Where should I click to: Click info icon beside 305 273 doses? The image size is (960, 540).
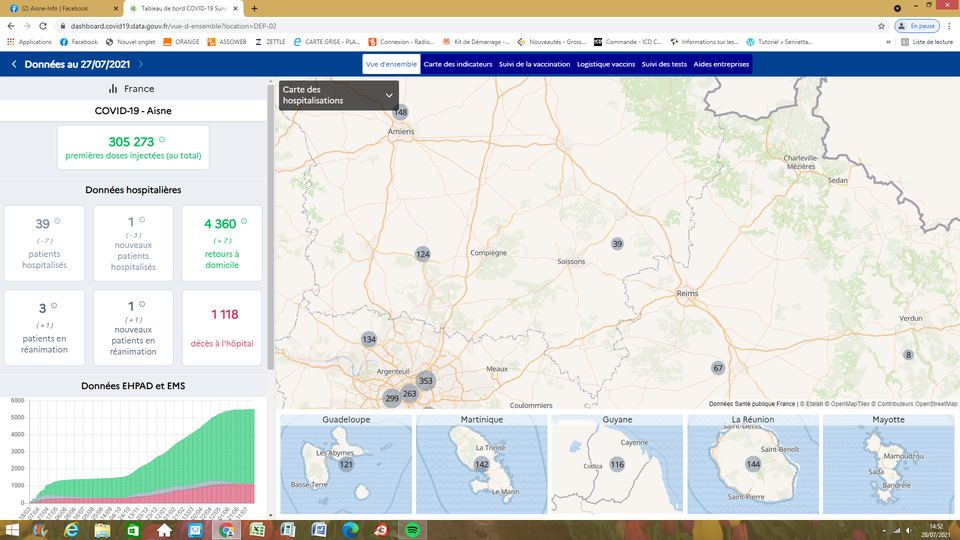point(162,140)
